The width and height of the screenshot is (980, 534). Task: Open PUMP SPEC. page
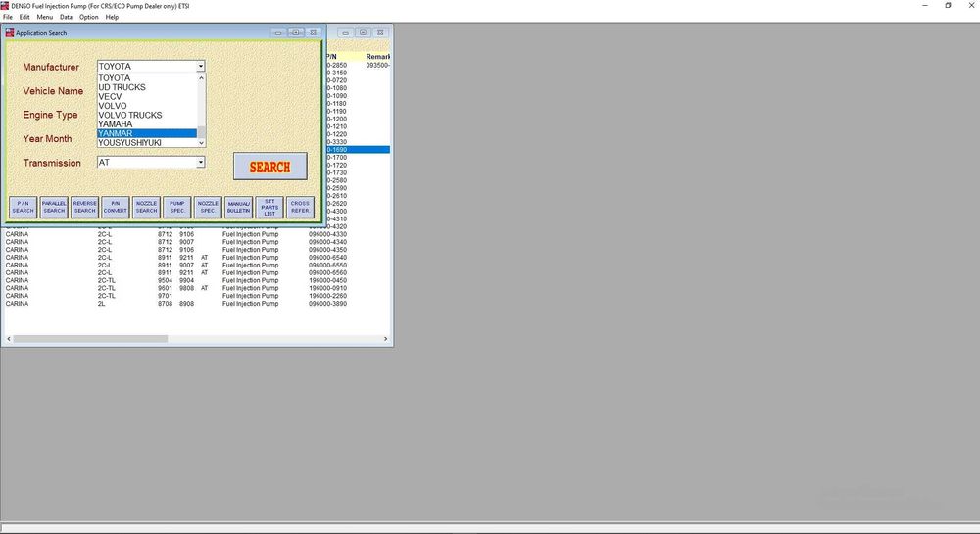pyautogui.click(x=176, y=208)
